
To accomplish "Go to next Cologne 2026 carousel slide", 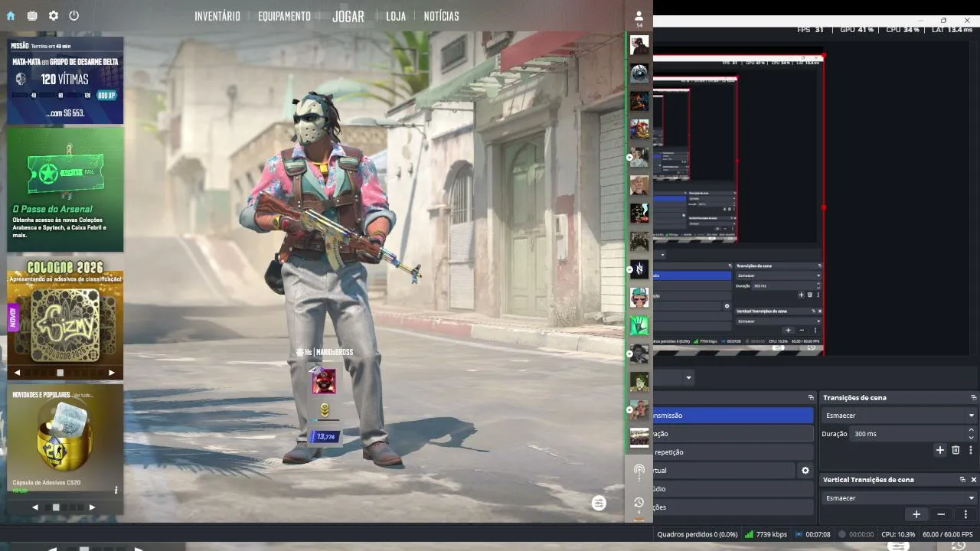I will point(112,373).
